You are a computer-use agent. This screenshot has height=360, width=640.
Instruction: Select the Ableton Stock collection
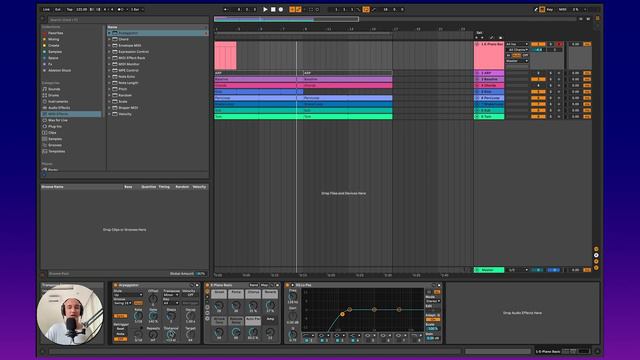[60, 70]
